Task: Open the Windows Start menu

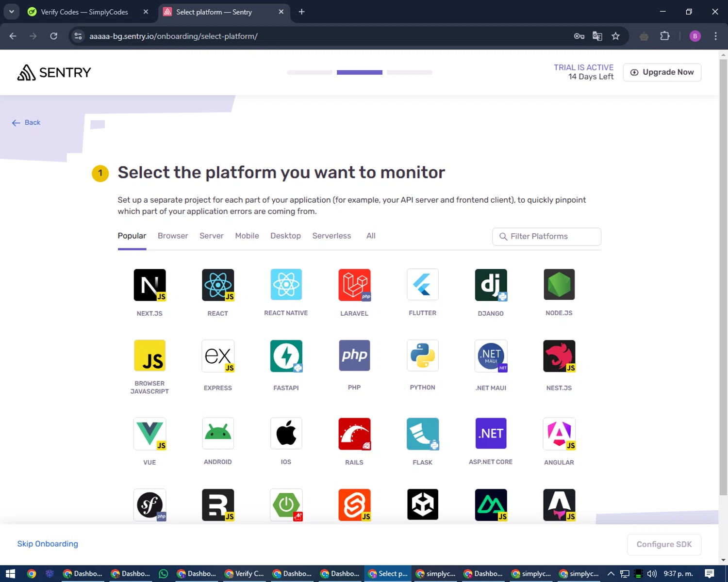Action: click(x=10, y=574)
